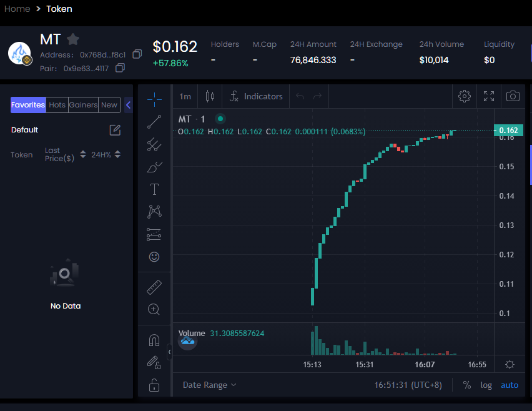Open the Favorites tab
This screenshot has height=411, width=532.
28,105
